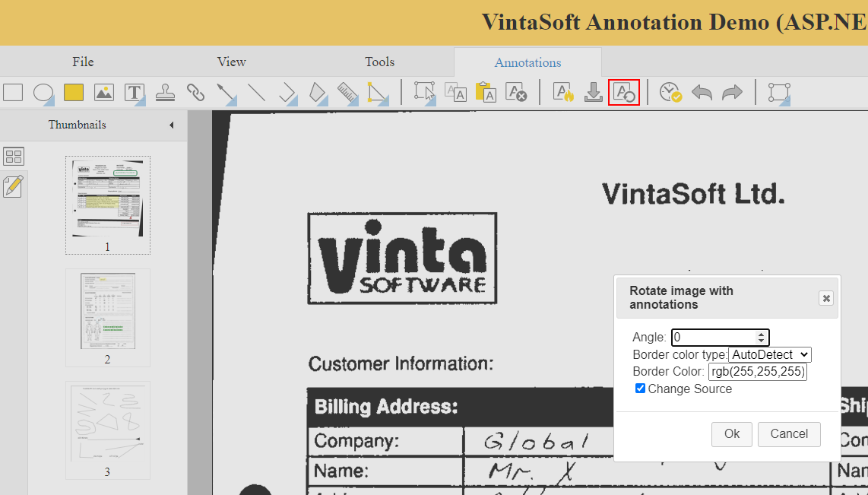Collapse the Thumbnails panel arrow
Viewport: 868px width, 495px height.
click(x=171, y=125)
